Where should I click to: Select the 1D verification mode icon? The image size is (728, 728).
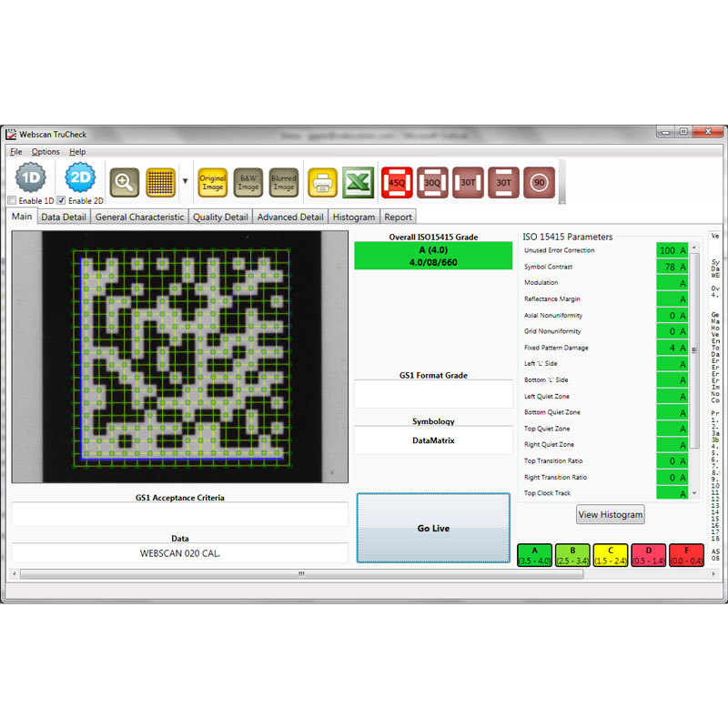tap(31, 178)
